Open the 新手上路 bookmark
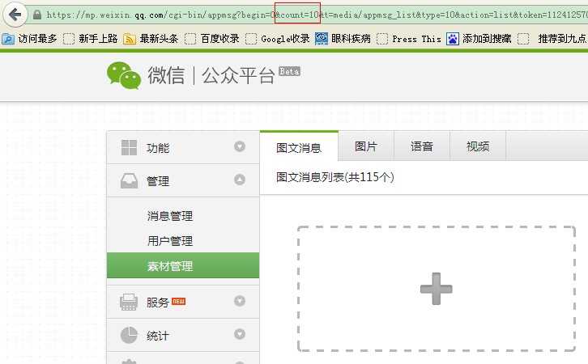The height and width of the screenshot is (364, 588). click(x=98, y=39)
